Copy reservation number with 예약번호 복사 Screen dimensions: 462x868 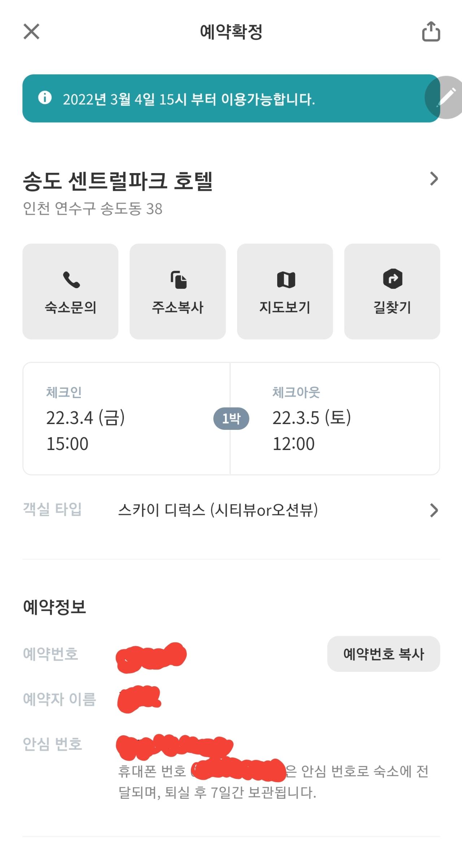pos(383,654)
